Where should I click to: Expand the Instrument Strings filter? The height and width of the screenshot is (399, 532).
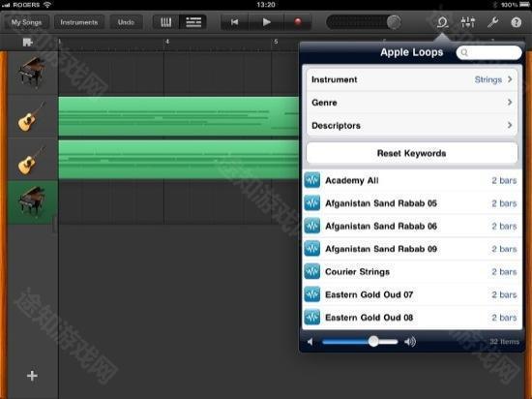pyautogui.click(x=411, y=79)
